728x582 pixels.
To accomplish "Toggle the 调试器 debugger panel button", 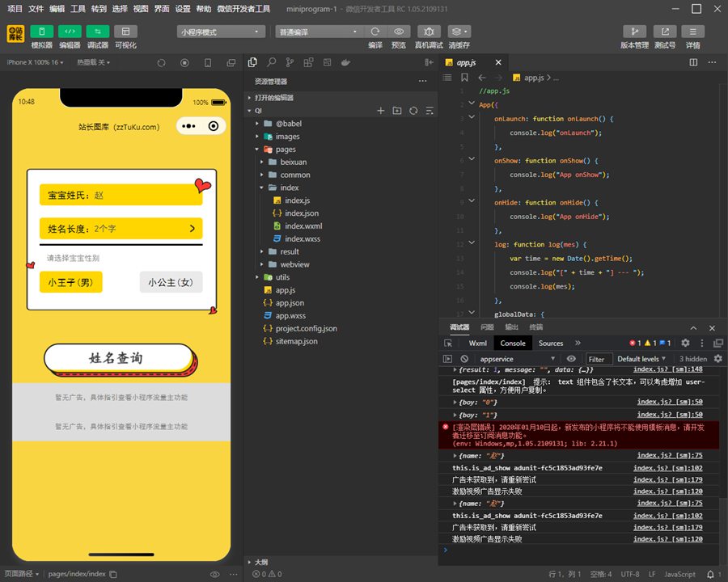I will pos(97,32).
